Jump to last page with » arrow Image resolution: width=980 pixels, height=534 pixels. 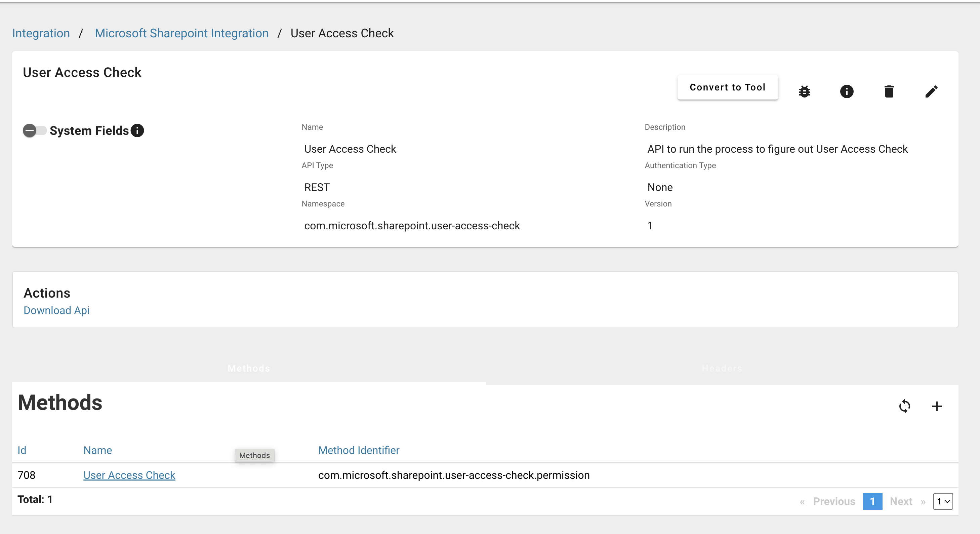coord(923,502)
